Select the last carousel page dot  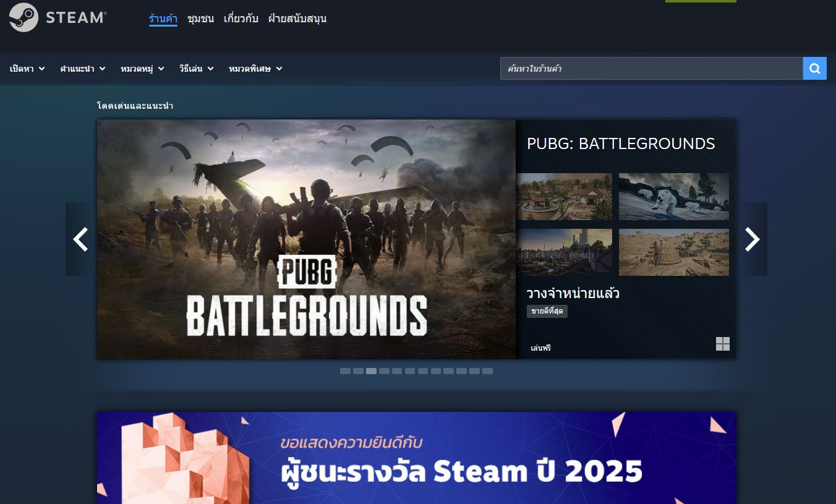click(x=487, y=371)
